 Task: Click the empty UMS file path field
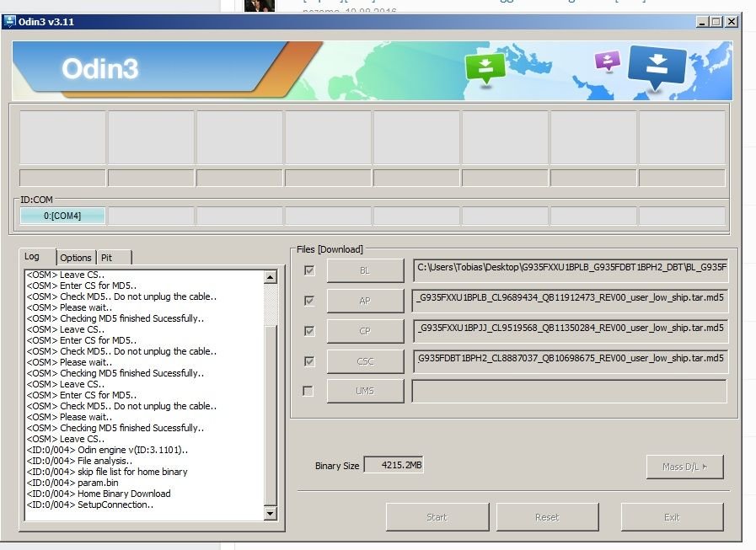pos(570,391)
